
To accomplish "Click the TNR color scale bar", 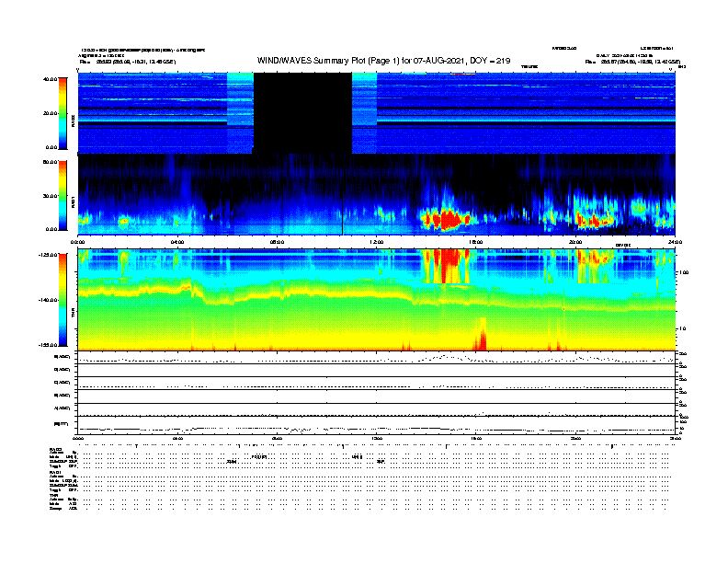I will pyautogui.click(x=63, y=299).
